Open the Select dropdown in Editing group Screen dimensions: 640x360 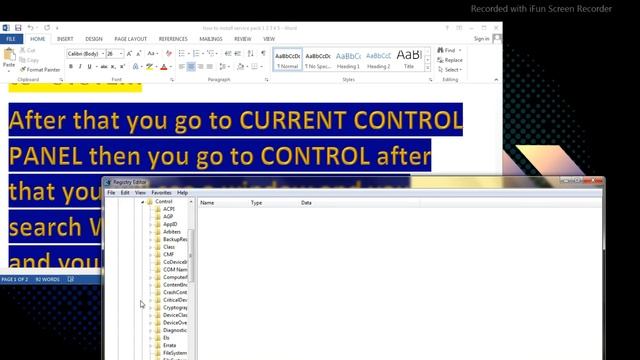pos(450,70)
